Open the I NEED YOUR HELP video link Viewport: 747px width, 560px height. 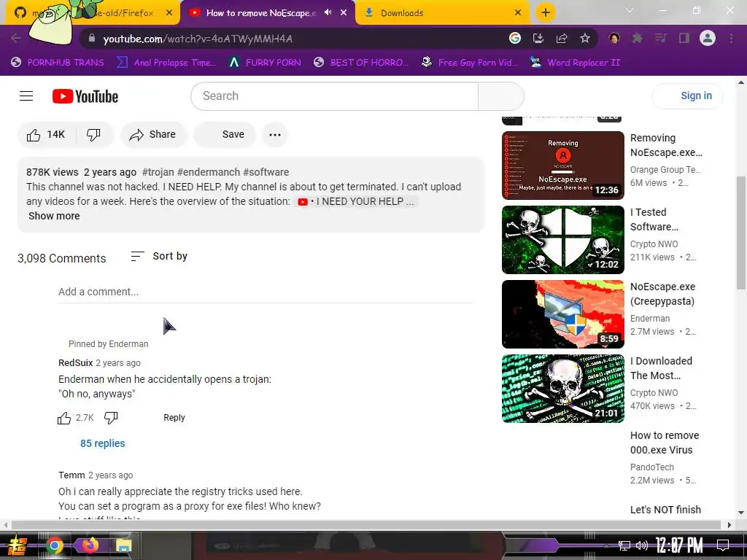pos(357,201)
